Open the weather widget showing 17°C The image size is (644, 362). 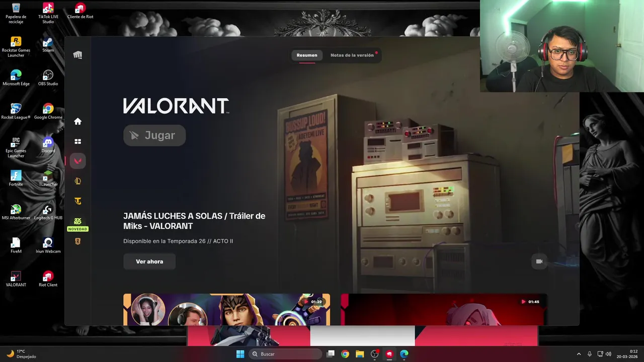pos(21,354)
